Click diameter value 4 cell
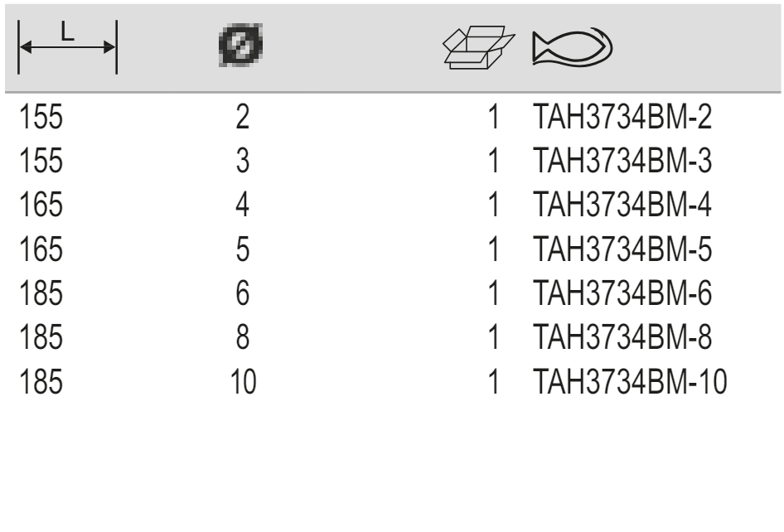This screenshot has height=532, width=784. point(243,204)
